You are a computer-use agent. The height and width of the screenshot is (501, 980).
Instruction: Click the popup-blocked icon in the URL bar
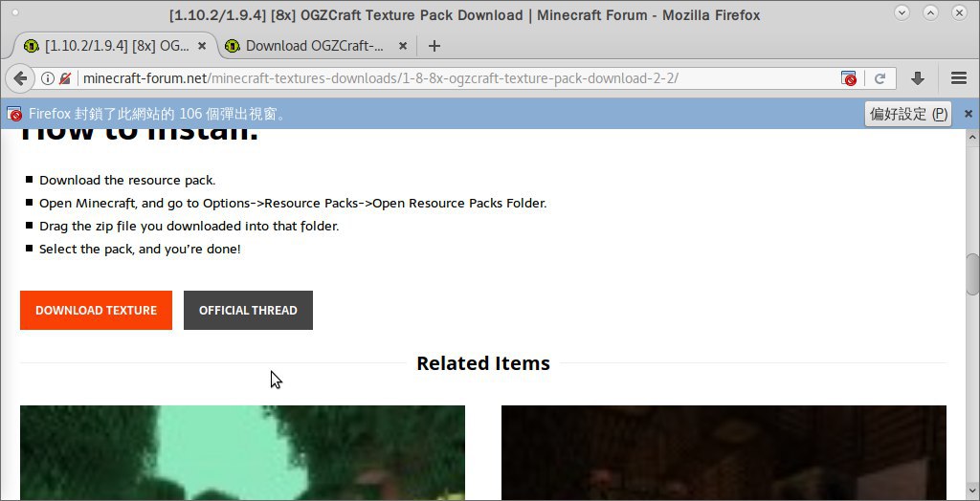tap(849, 78)
